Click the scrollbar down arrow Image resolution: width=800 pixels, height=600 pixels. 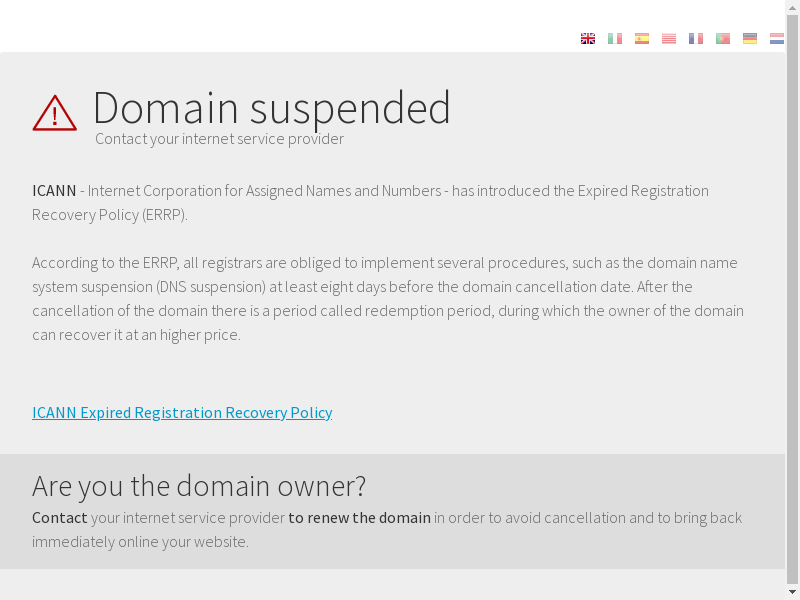792,593
